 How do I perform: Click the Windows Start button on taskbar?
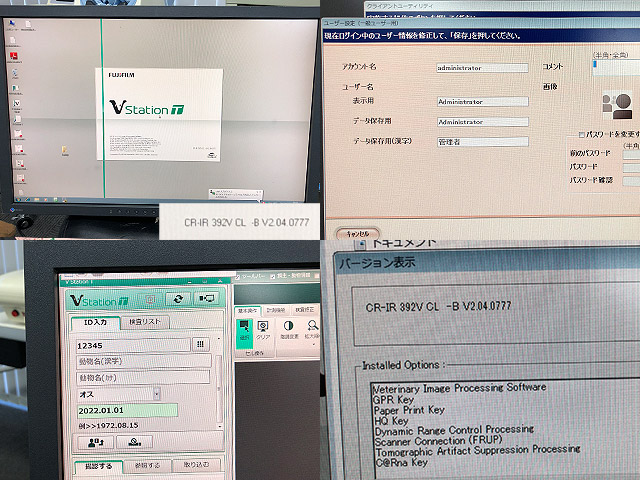(20, 200)
